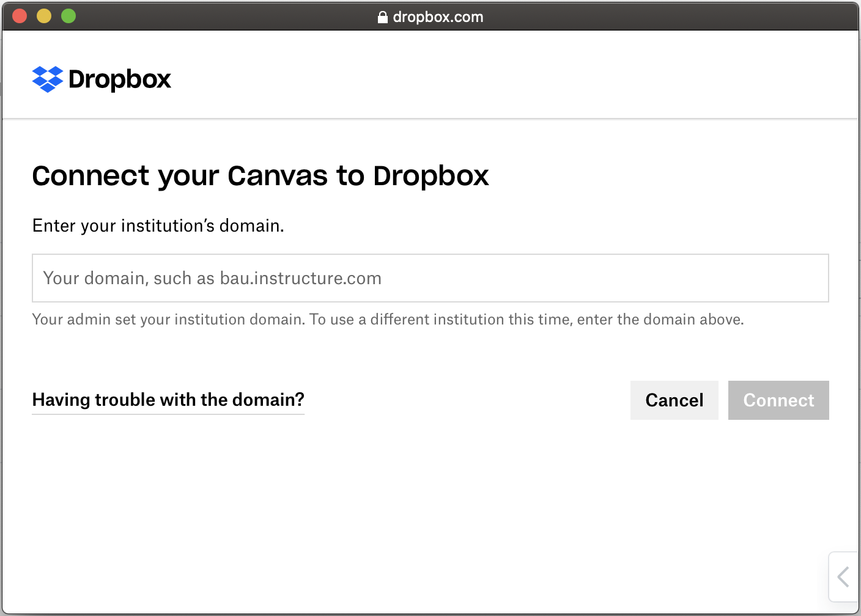Minimize the window using yellow button
Screen dimensions: 861x616
44,16
